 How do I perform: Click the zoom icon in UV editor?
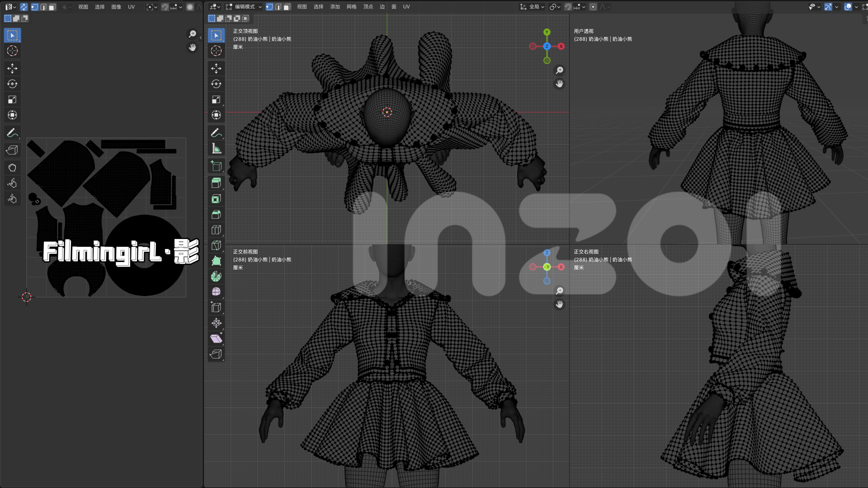coord(193,34)
